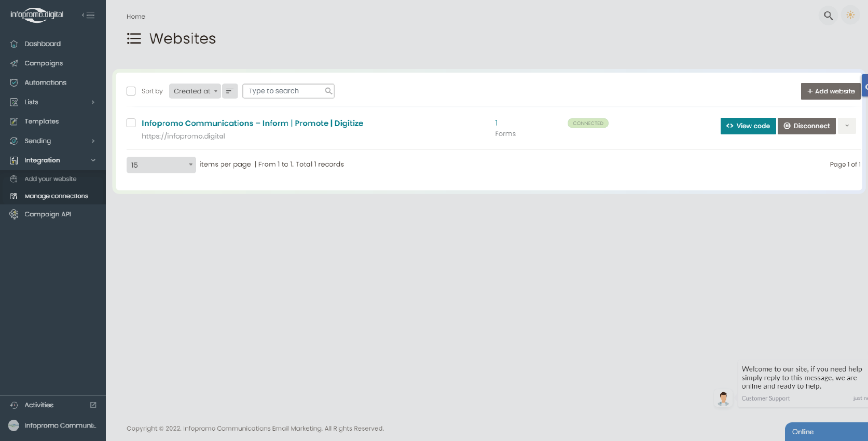Click the Infopromo Communic.. account name
The height and width of the screenshot is (441, 868).
click(x=60, y=425)
